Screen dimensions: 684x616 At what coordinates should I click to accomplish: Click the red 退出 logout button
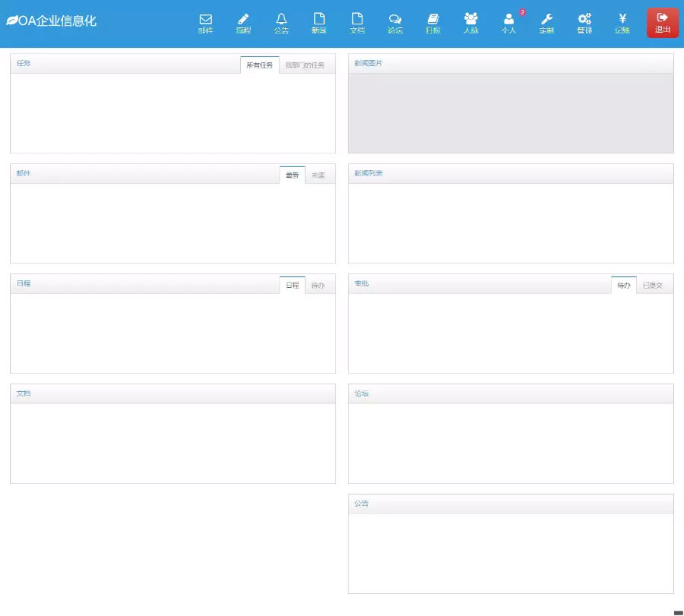click(662, 23)
